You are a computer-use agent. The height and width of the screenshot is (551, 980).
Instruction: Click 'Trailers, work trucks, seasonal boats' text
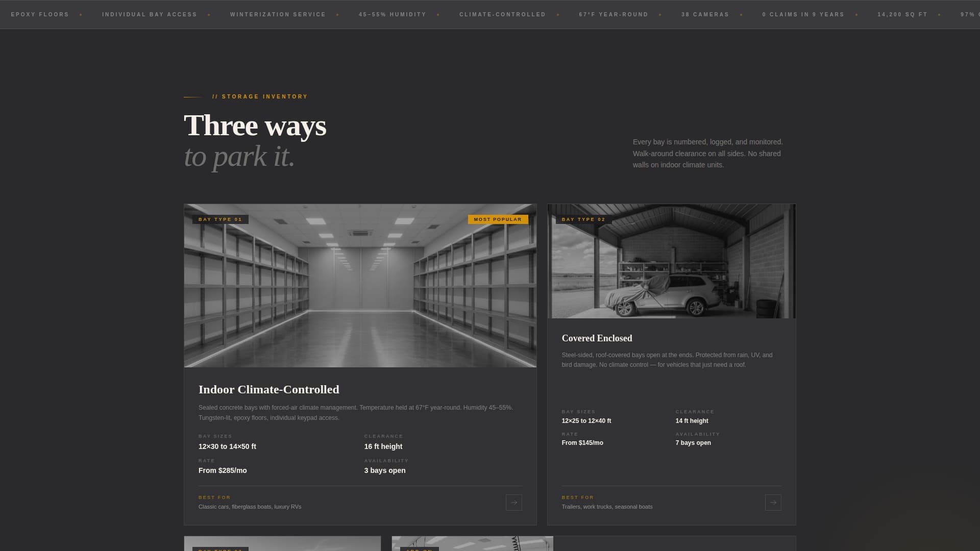[607, 507]
